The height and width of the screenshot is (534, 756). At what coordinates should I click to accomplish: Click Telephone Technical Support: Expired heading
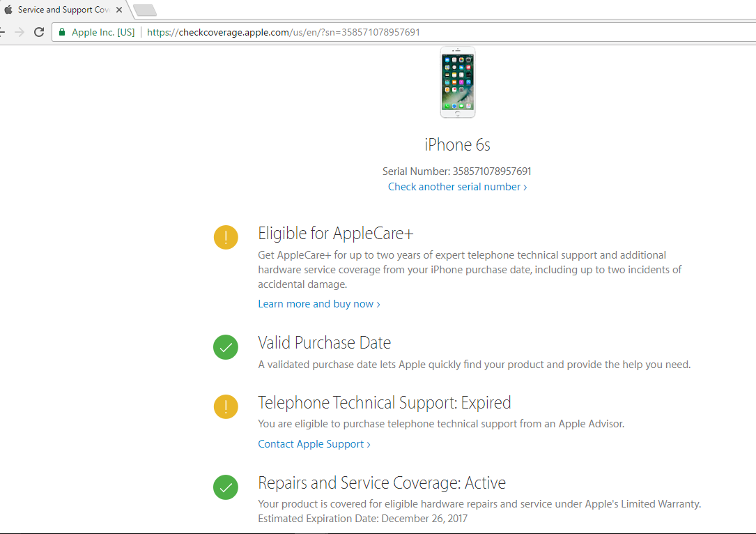pyautogui.click(x=384, y=403)
